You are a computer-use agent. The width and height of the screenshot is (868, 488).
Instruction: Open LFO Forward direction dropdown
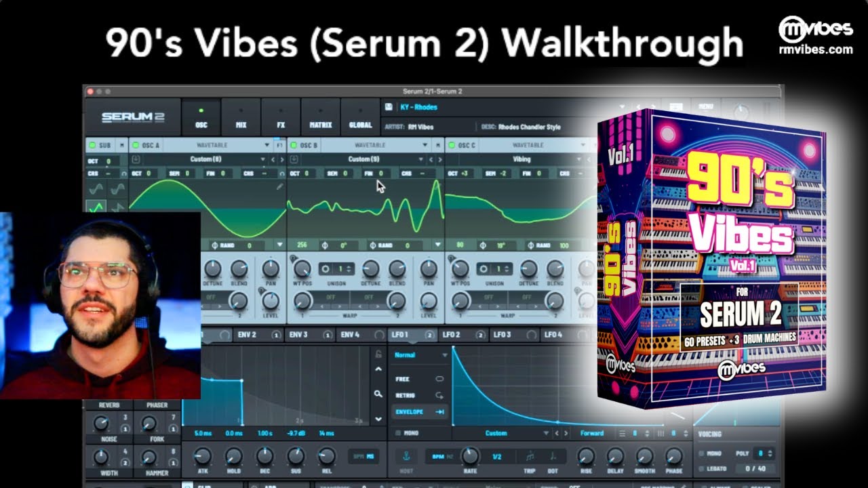591,433
